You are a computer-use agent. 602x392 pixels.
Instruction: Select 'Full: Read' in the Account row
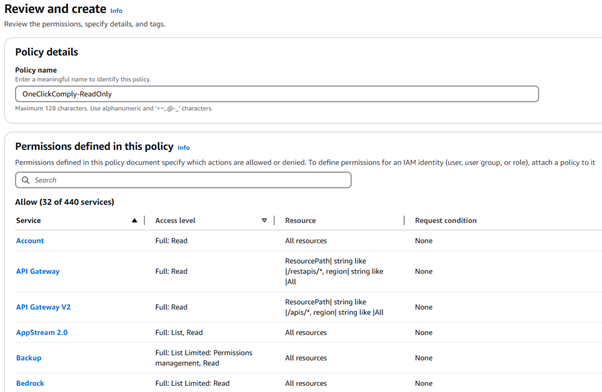point(171,241)
